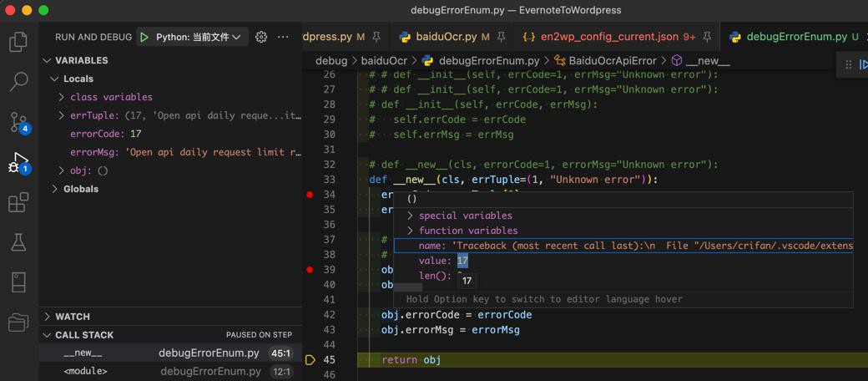Click the baiduOcr breadcrumb folder

pyautogui.click(x=384, y=61)
